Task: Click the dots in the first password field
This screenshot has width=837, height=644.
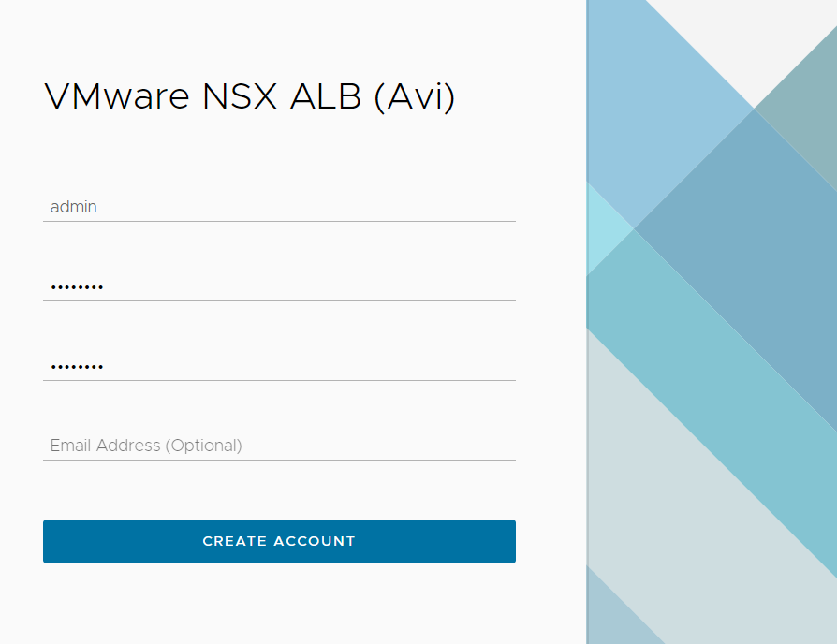Action: [x=77, y=287]
